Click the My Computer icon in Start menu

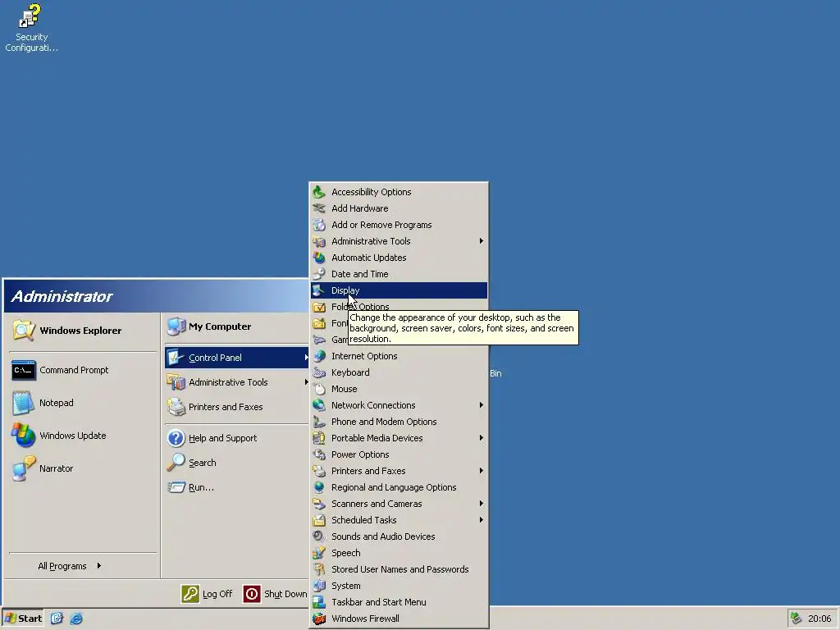tap(176, 326)
